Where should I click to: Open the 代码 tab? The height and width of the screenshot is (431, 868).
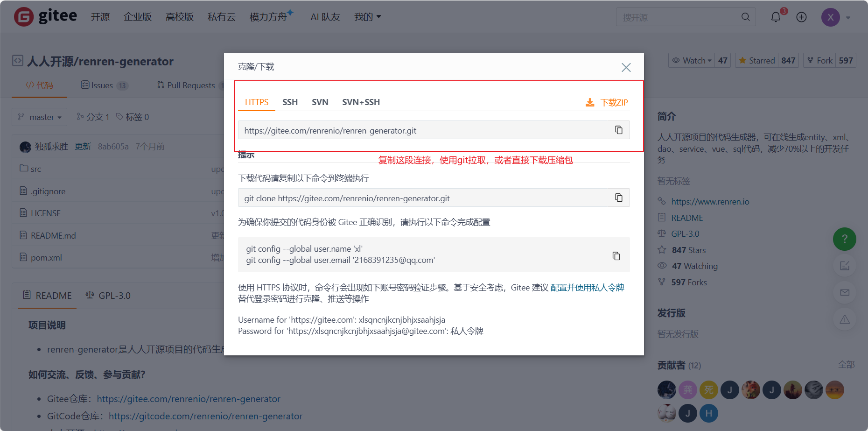(x=39, y=85)
